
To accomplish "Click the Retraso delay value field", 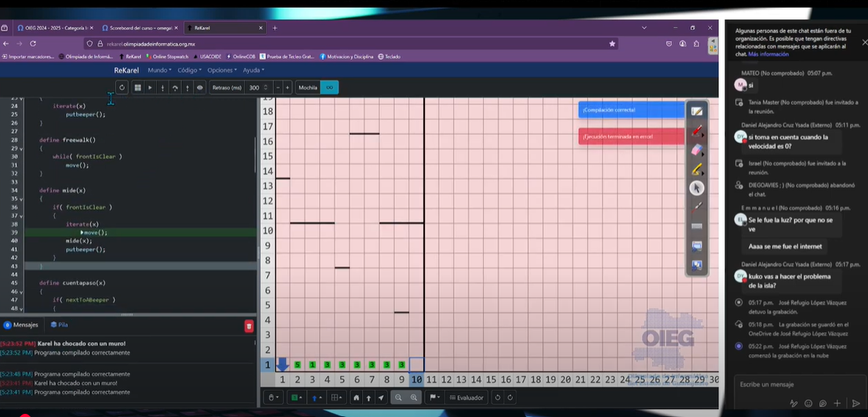I will click(x=252, y=88).
